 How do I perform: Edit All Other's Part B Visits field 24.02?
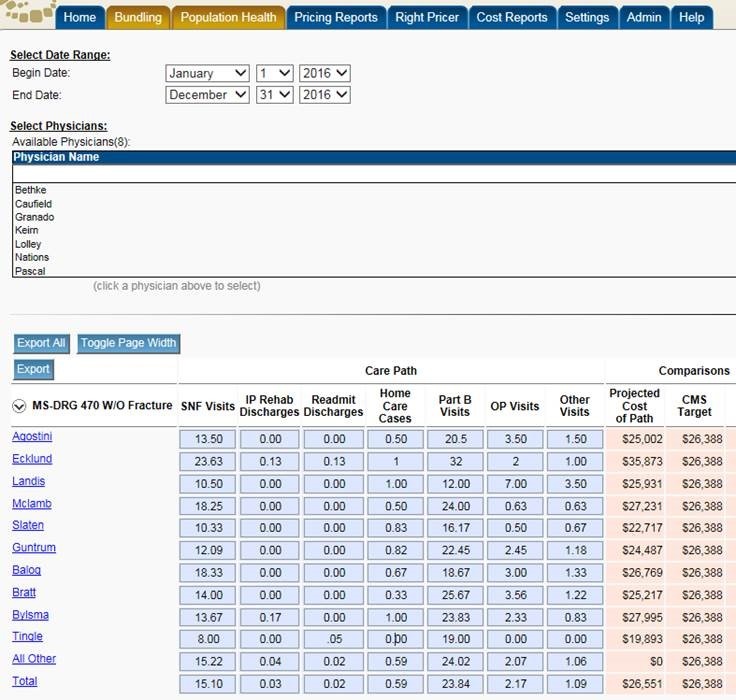455,662
